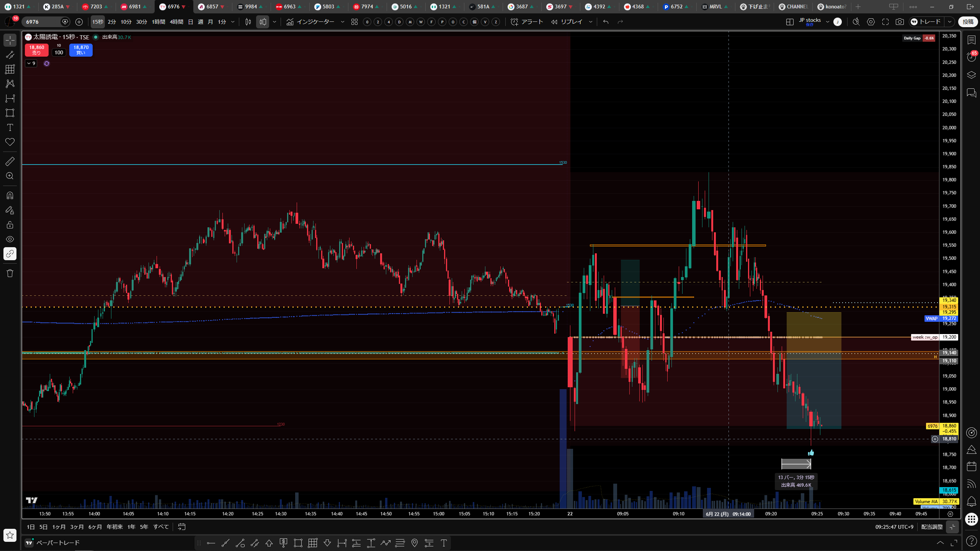This screenshot has width=980, height=551.
Task: Open the Fibonacci retracement tool
Action: coord(10,69)
